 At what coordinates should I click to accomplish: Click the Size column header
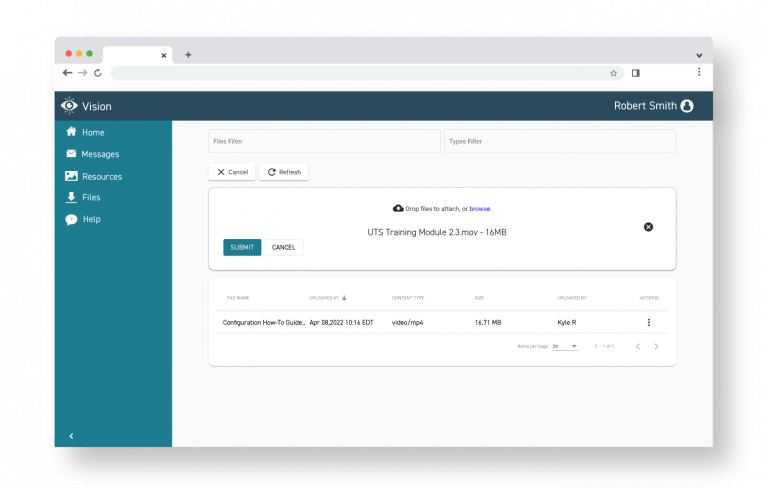tap(479, 298)
